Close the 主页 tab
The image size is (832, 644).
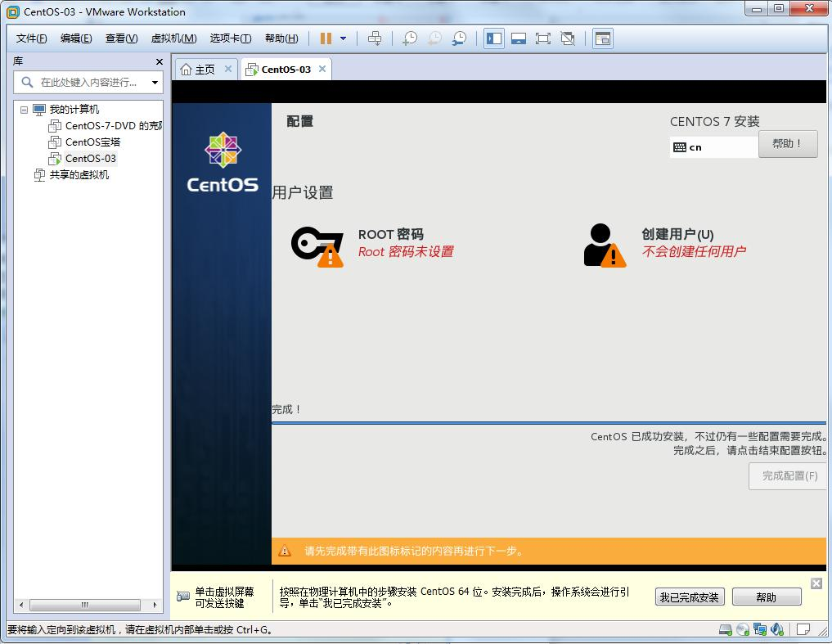point(227,69)
